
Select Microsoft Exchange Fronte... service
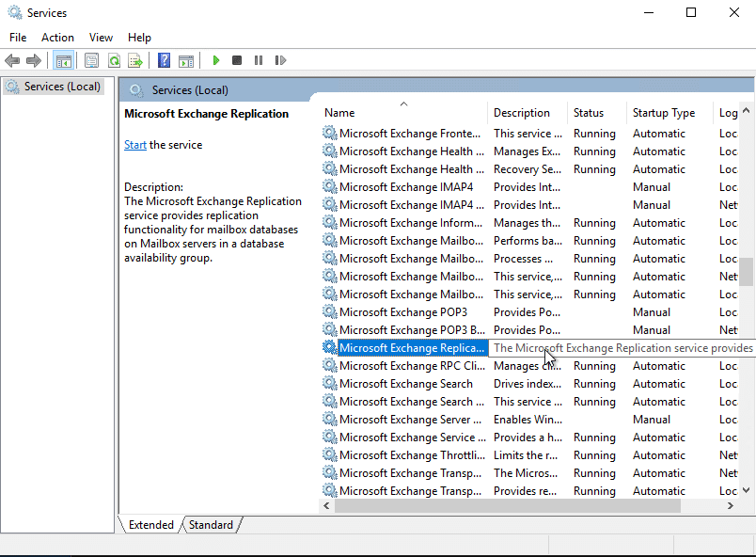pyautogui.click(x=410, y=133)
